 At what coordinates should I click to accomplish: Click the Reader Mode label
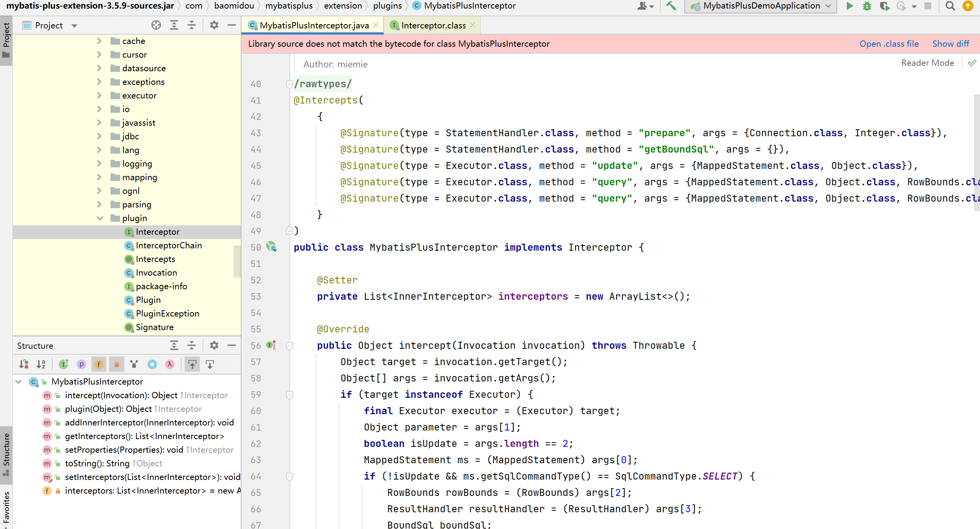(x=927, y=63)
